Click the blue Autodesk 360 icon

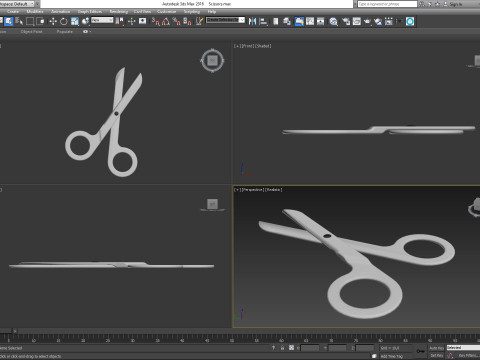pos(410,22)
